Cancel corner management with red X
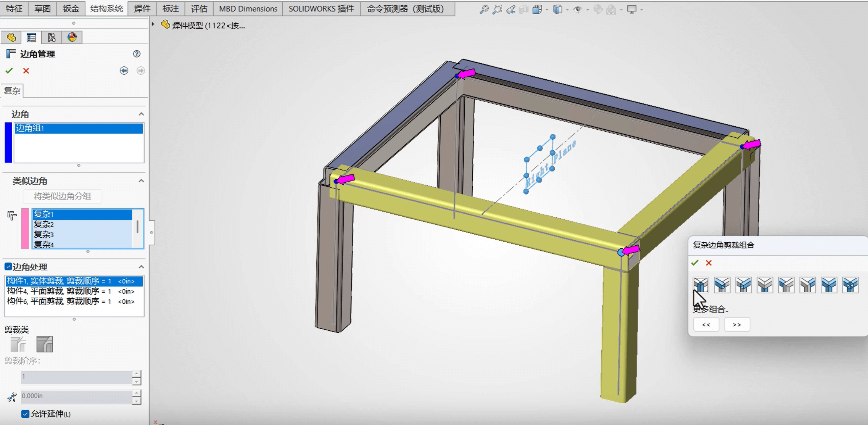Screen dimensions: 868x425 coord(26,71)
